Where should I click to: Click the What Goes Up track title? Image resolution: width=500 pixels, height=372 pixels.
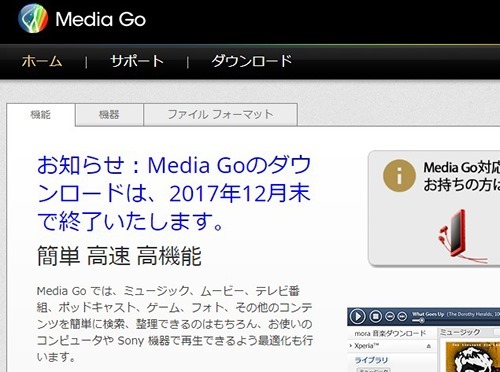pos(428,314)
